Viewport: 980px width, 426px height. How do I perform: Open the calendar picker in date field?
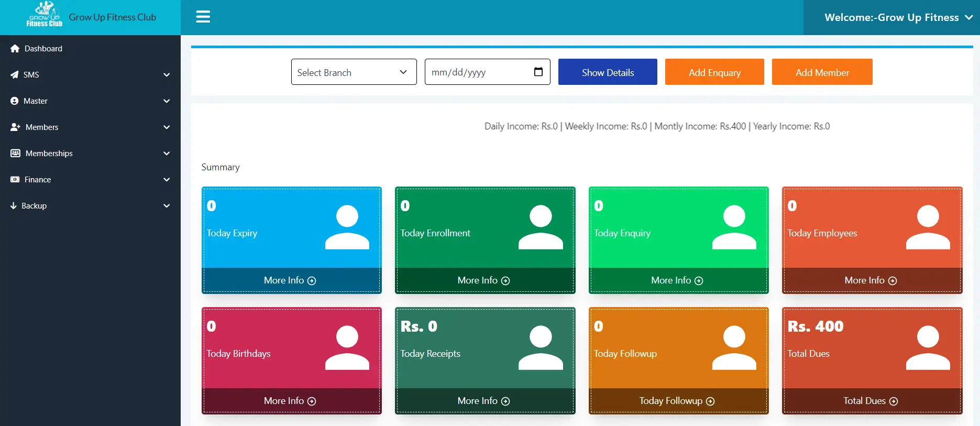pyautogui.click(x=538, y=72)
